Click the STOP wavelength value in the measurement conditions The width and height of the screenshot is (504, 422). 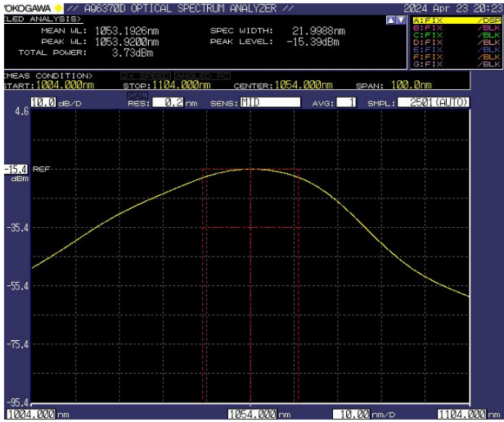(181, 85)
